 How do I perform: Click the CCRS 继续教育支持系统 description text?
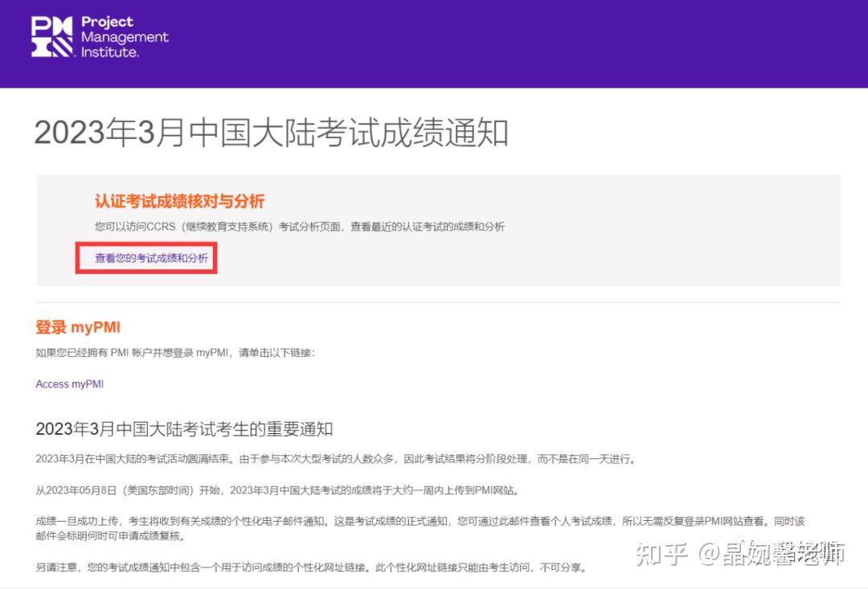(x=297, y=226)
